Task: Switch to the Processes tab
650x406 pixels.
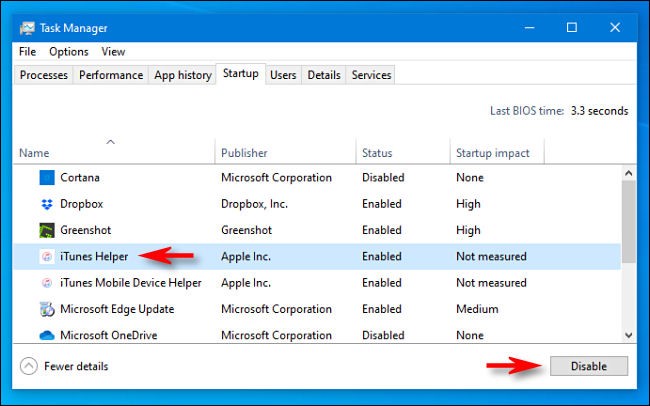Action: pos(44,75)
